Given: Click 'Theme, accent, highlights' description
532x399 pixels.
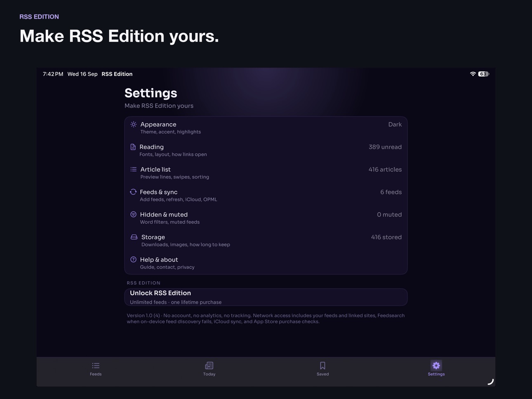Looking at the screenshot, I should tap(171, 132).
